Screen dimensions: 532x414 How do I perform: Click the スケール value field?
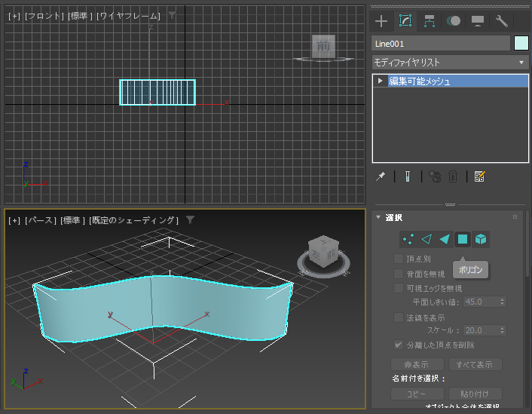pos(481,330)
